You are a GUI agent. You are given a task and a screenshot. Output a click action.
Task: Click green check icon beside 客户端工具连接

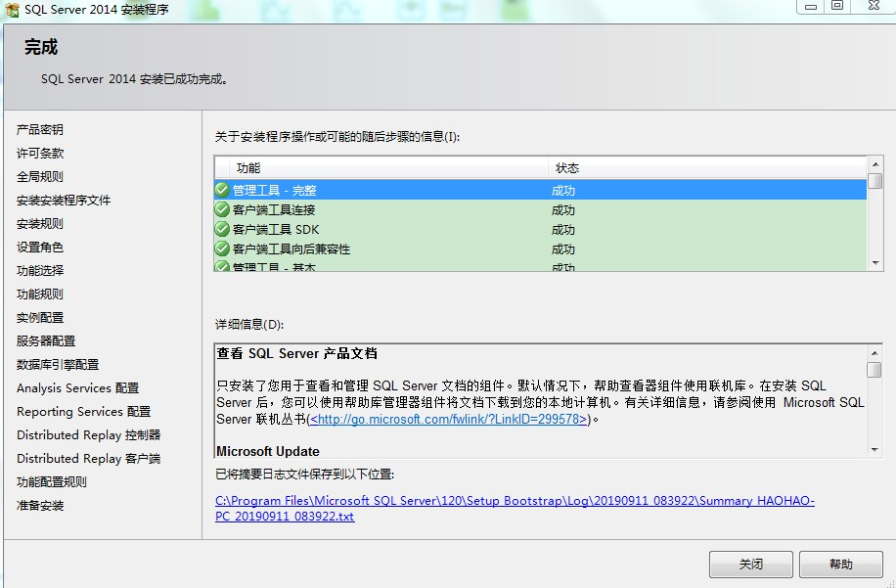point(222,209)
